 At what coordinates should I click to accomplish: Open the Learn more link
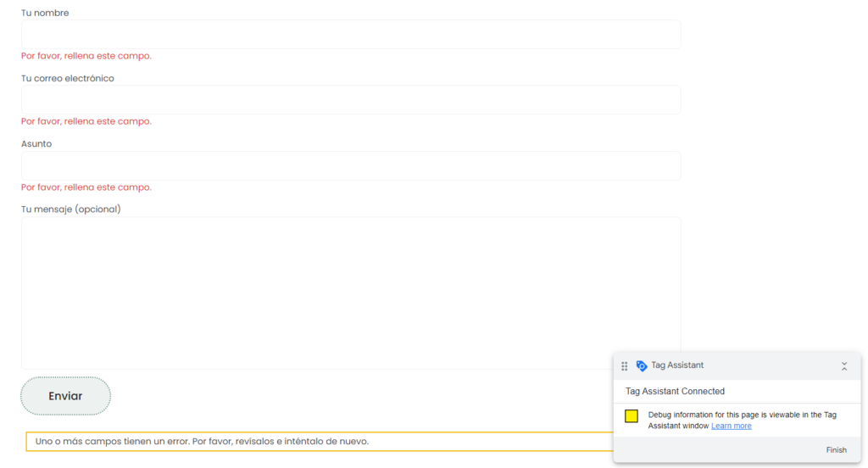[732, 426]
